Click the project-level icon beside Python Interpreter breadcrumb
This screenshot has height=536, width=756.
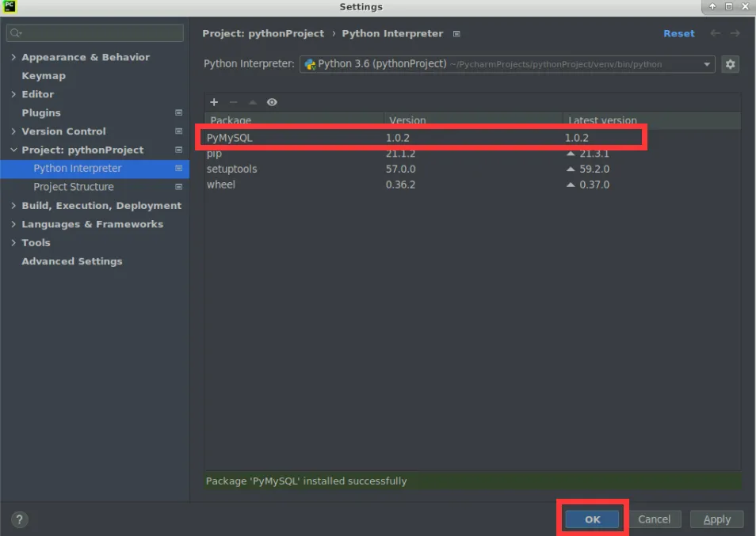(x=456, y=34)
